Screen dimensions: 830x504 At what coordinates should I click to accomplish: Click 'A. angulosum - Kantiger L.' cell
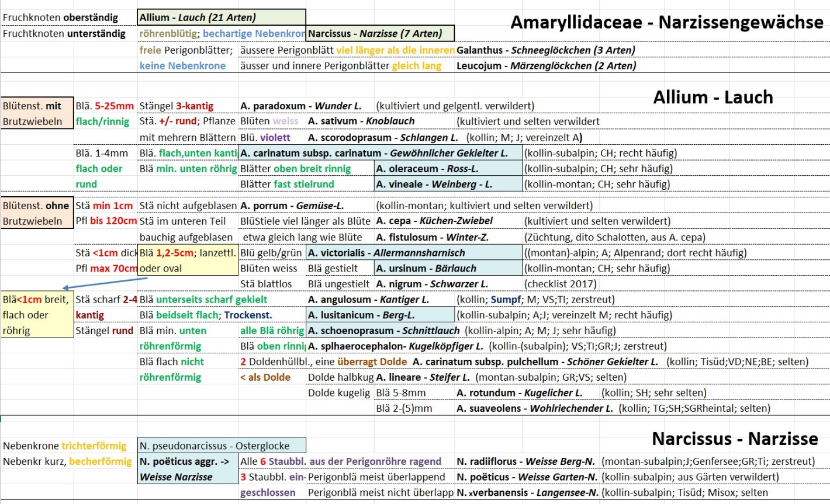pyautogui.click(x=368, y=299)
